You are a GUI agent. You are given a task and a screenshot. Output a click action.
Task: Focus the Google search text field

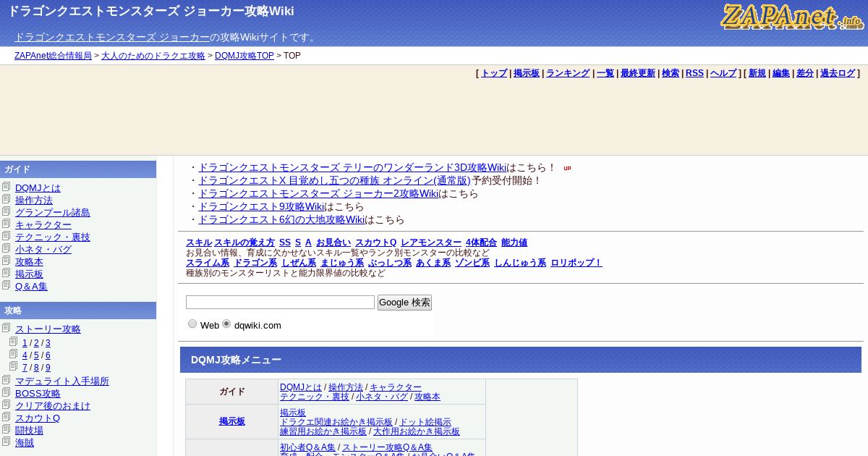tap(280, 302)
